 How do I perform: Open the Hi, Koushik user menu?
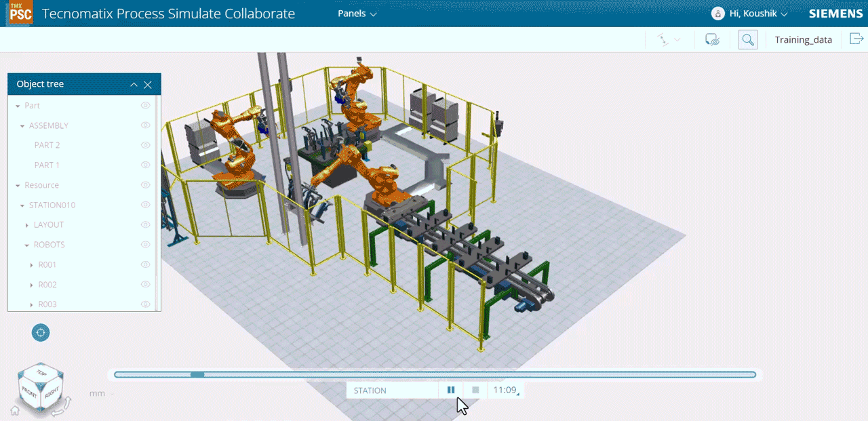[x=758, y=14]
